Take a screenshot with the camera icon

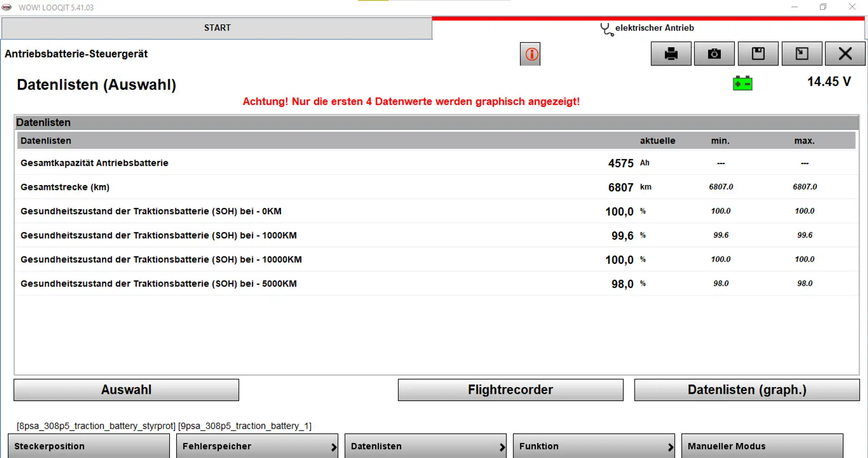tap(714, 54)
